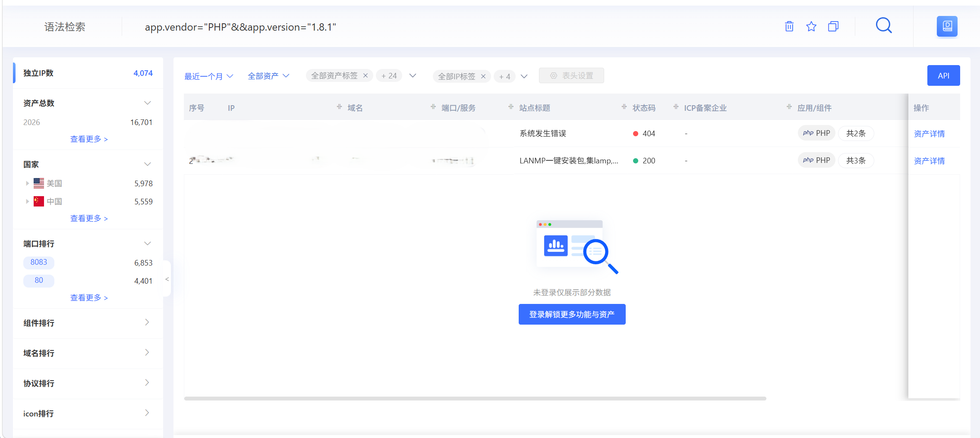Click column handle icon before 状态码

pos(624,107)
